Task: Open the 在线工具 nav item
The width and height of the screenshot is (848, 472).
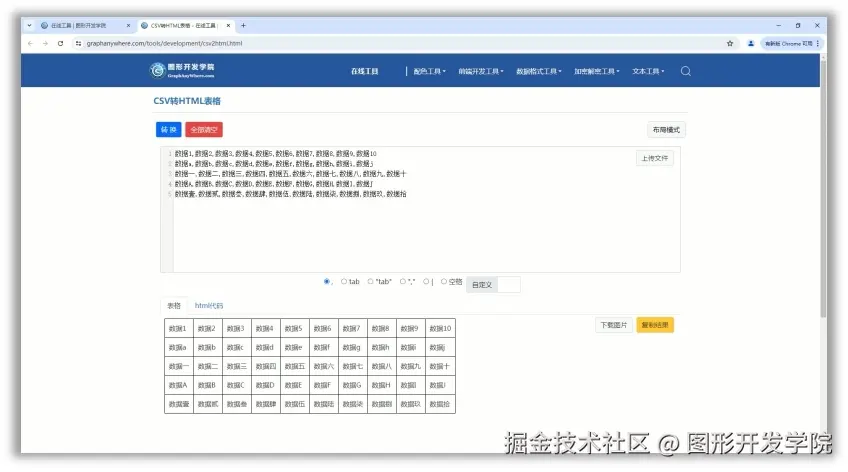Action: [x=365, y=71]
